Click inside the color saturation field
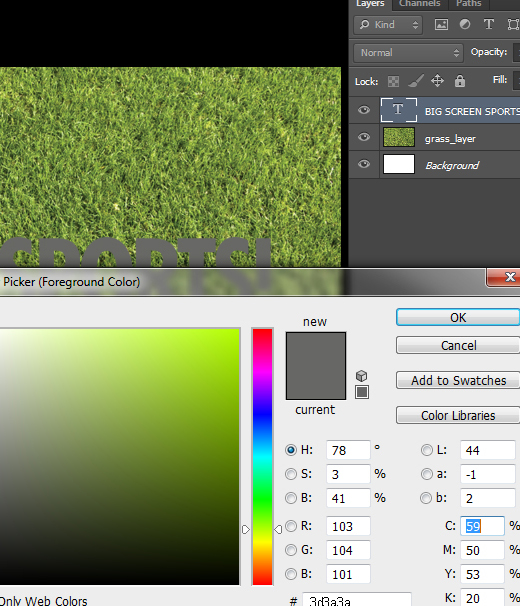The image size is (520, 606). click(x=119, y=456)
